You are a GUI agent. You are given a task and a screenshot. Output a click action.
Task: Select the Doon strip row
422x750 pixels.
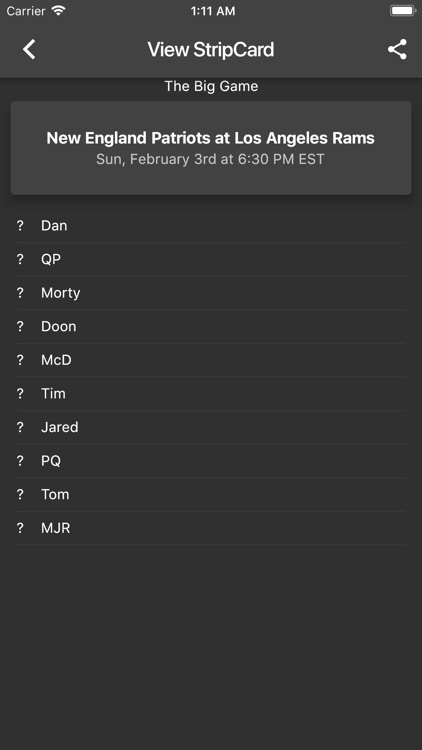[x=211, y=326]
